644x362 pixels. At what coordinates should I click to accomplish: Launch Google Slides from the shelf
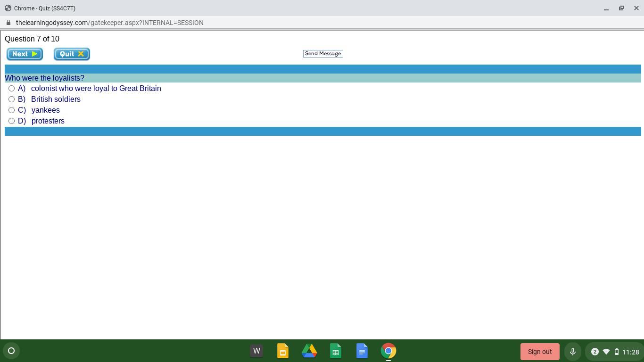click(x=283, y=351)
